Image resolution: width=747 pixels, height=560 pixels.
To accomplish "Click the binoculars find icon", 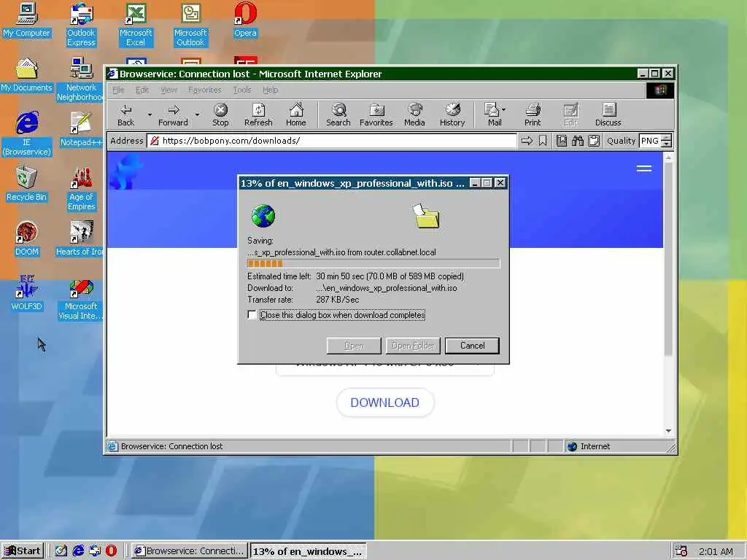I will (578, 141).
